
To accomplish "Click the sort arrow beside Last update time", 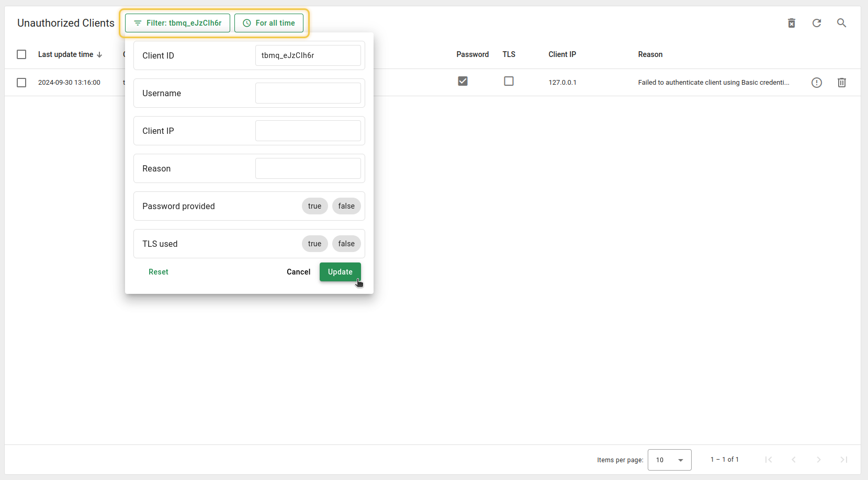I will [99, 55].
